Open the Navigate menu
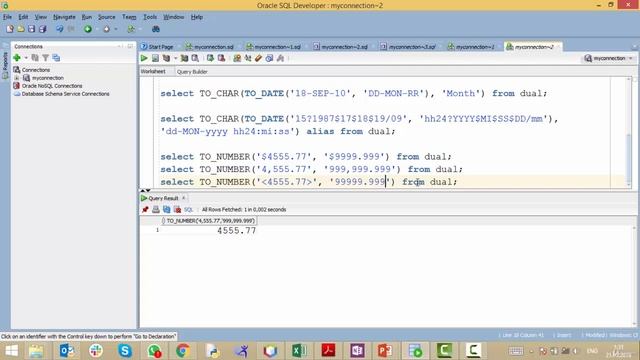This screenshot has width=640, height=360. coord(64,17)
